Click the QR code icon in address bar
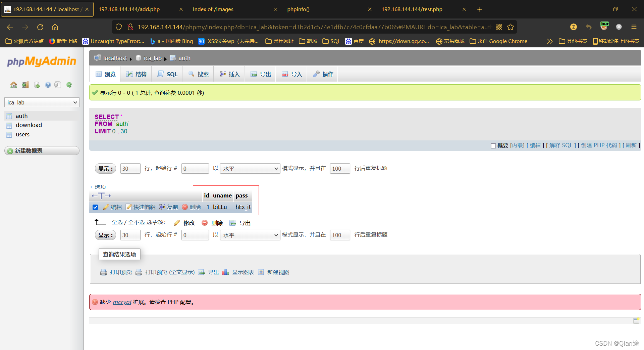The image size is (644, 350). pos(499,27)
